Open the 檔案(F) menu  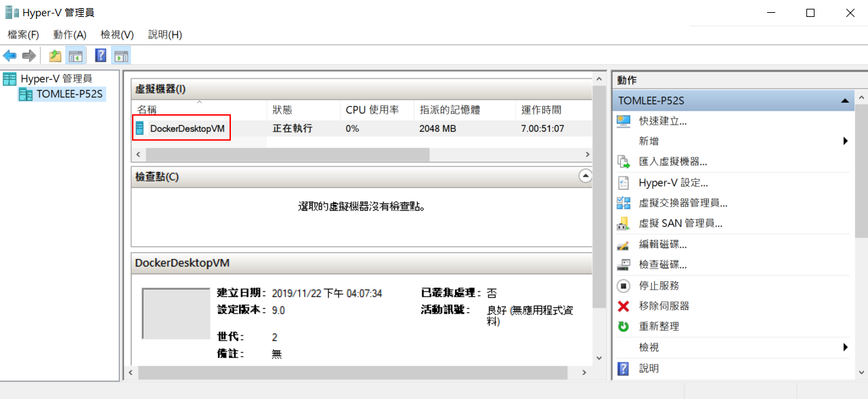tap(24, 34)
